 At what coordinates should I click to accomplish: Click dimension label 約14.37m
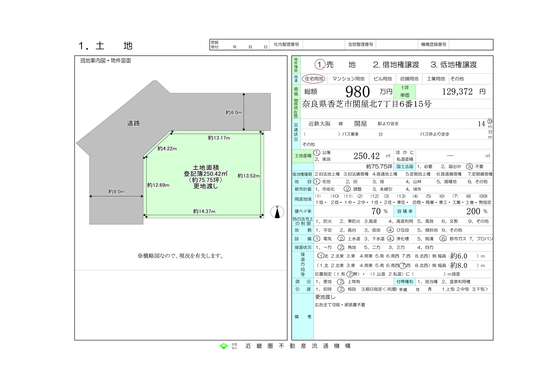pyautogui.click(x=204, y=212)
